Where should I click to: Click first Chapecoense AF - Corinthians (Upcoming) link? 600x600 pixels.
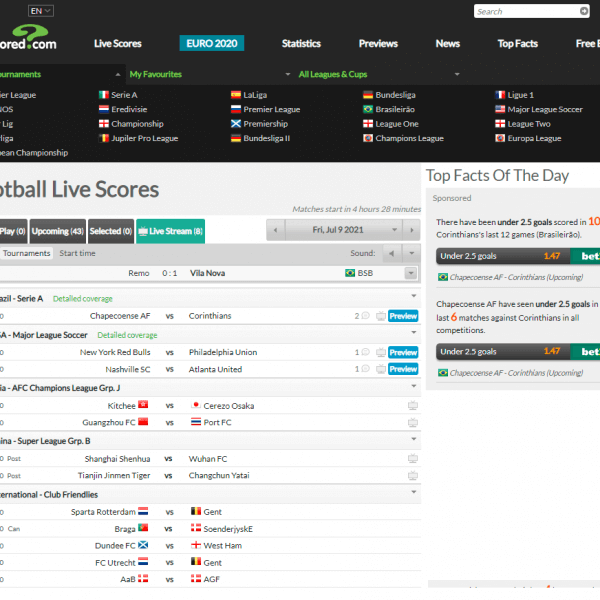[x=516, y=277]
